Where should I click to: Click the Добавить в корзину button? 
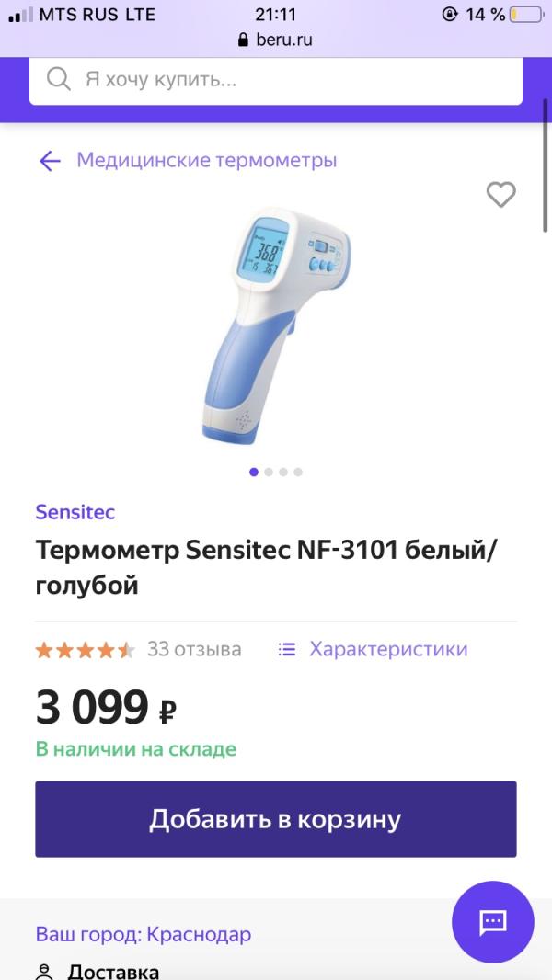[x=275, y=819]
